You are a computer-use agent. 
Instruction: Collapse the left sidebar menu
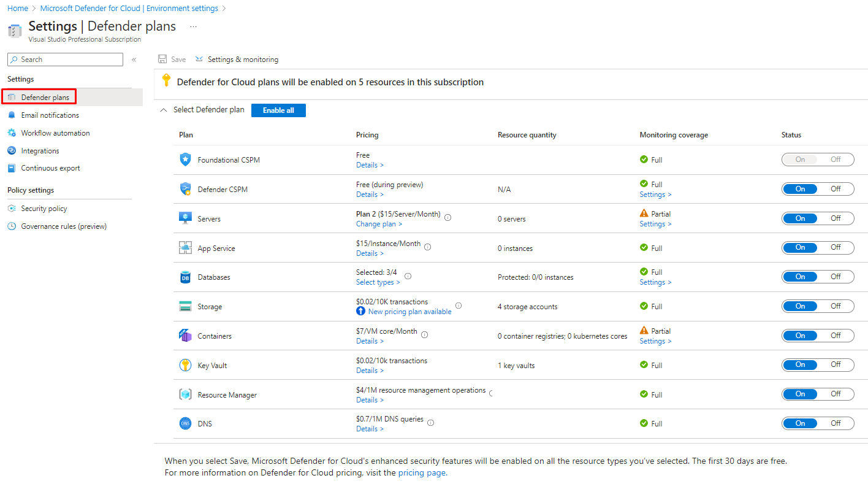tap(134, 60)
